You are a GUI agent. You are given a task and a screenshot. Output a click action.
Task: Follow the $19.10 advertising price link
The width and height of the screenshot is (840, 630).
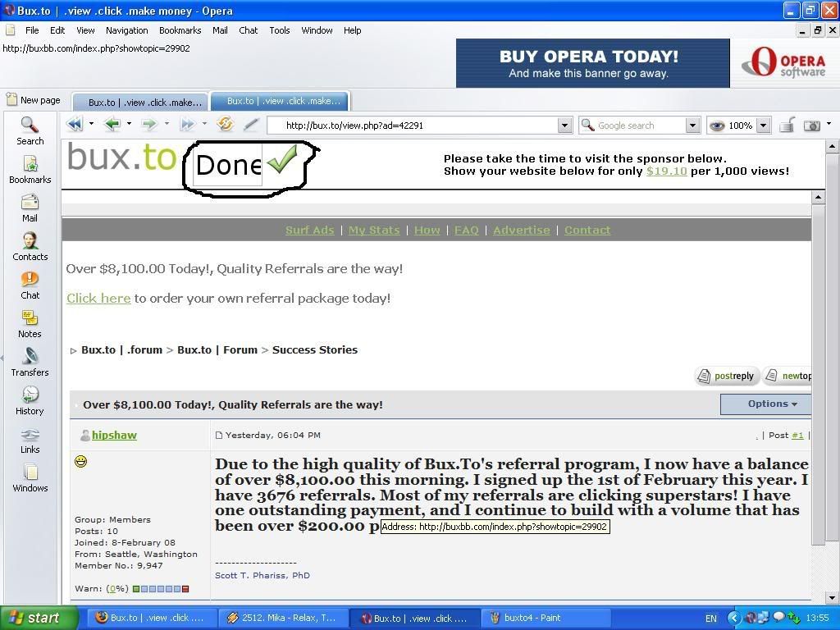[x=666, y=171]
